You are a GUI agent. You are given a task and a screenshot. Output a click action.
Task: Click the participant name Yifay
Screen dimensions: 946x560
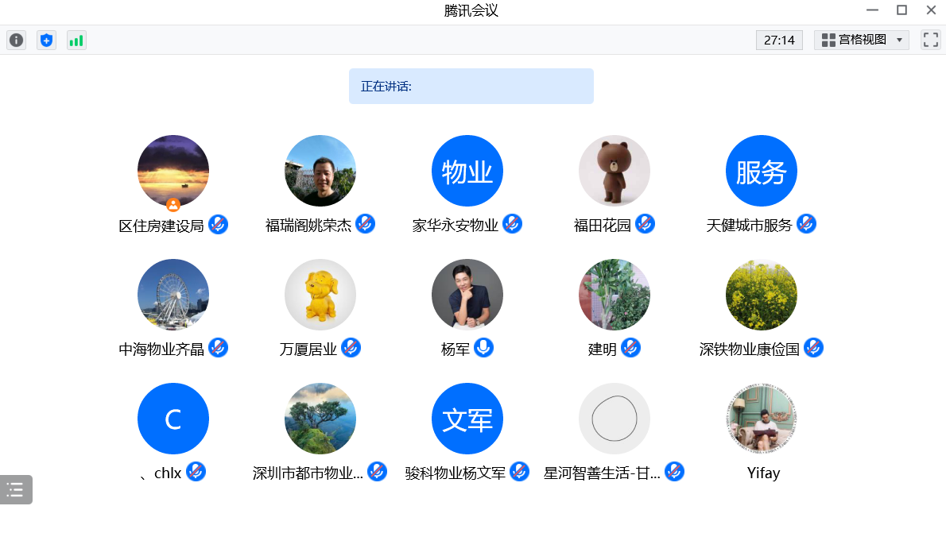pyautogui.click(x=763, y=473)
